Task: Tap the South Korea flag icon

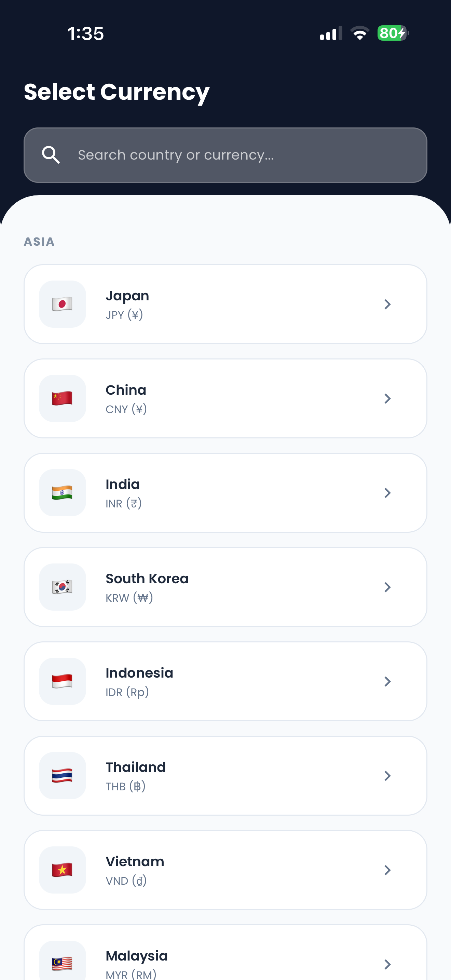Action: pyautogui.click(x=63, y=587)
